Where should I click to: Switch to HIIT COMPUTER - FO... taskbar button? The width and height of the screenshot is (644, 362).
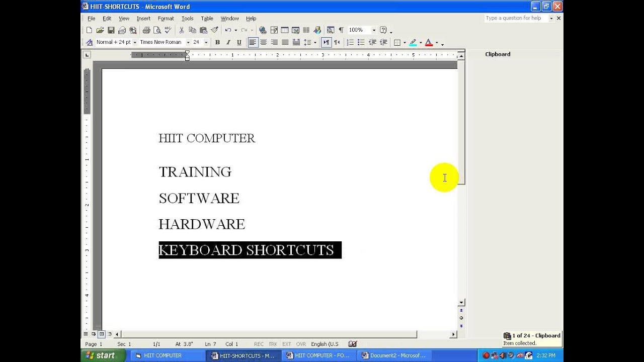click(x=318, y=355)
